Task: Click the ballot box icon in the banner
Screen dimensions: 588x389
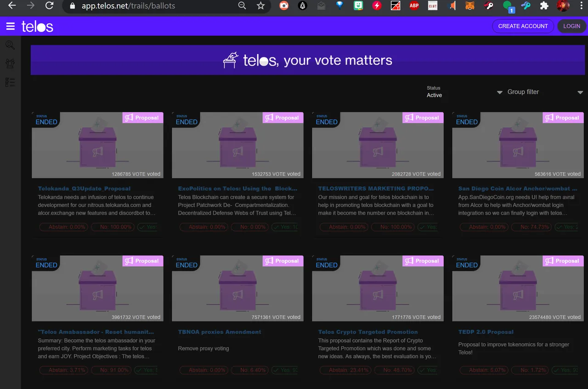Action: [231, 60]
